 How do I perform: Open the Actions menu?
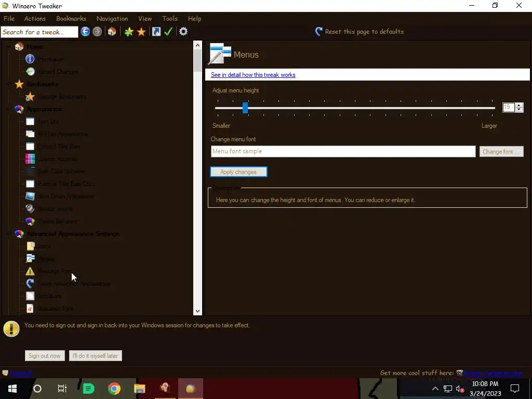[x=35, y=19]
